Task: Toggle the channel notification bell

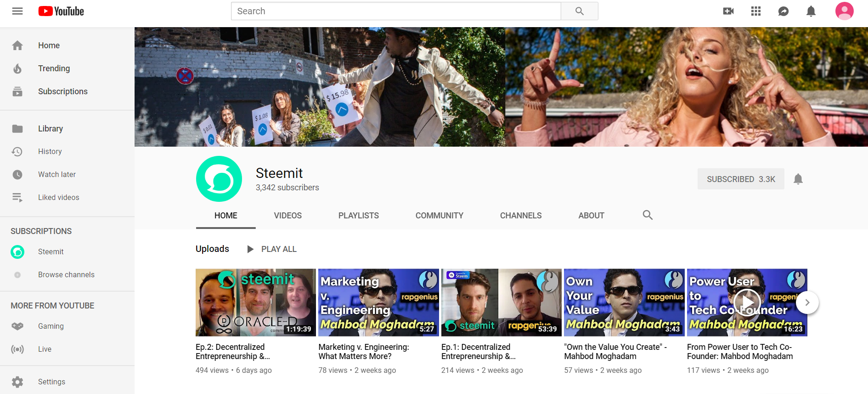Action: click(x=798, y=179)
